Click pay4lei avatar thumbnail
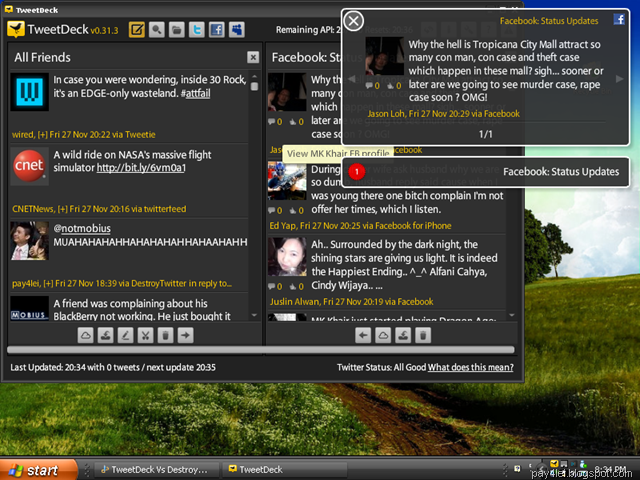This screenshot has height=480, width=640. 29,241
